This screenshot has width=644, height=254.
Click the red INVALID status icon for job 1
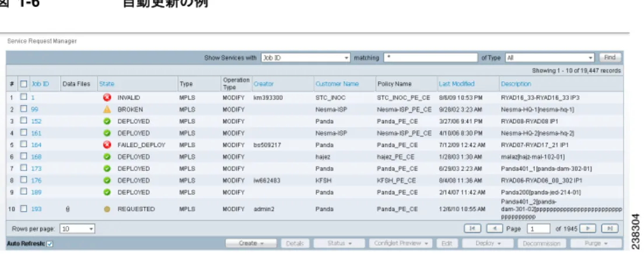107,98
